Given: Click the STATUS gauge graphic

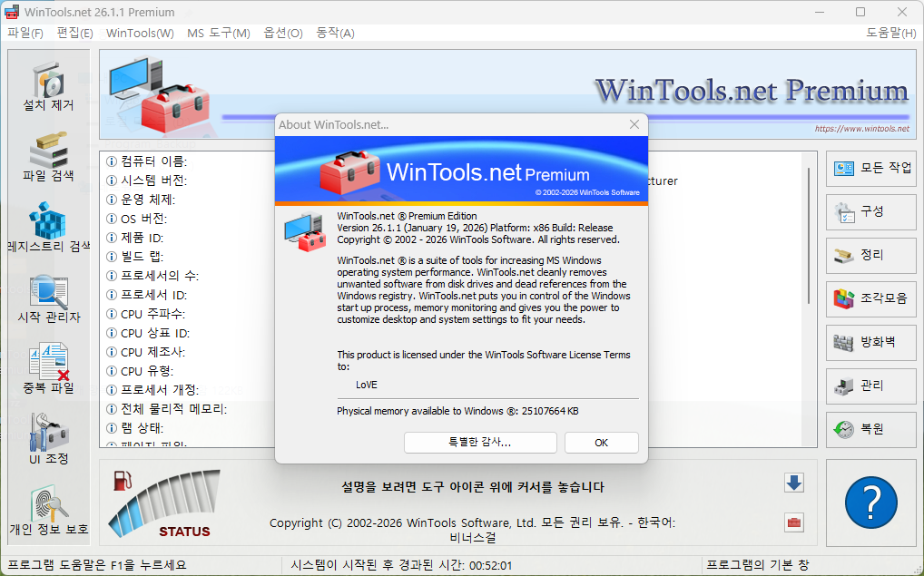Looking at the screenshot, I should 165,503.
